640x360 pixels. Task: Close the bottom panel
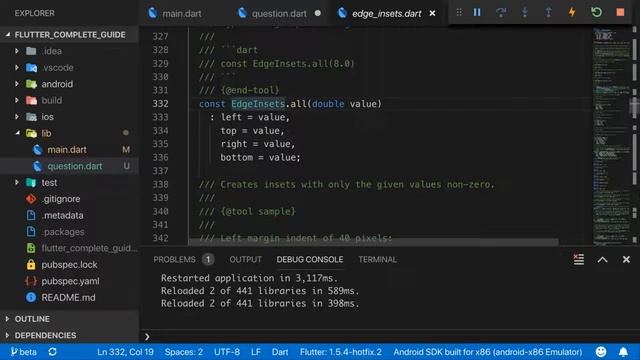point(626,260)
